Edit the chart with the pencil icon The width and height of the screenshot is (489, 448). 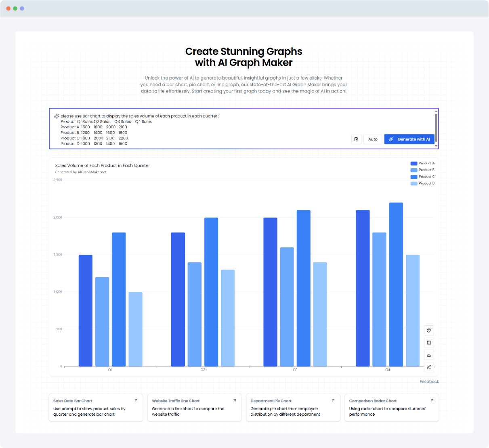[429, 367]
